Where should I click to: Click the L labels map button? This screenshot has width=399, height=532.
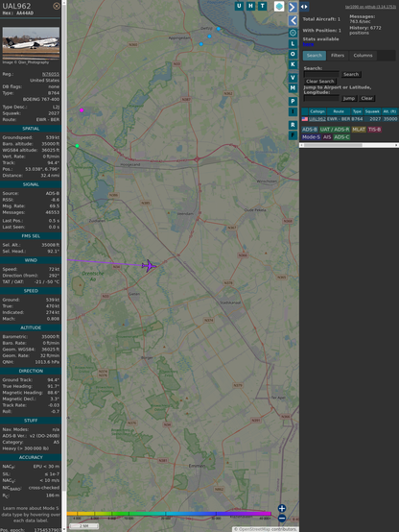(x=293, y=44)
